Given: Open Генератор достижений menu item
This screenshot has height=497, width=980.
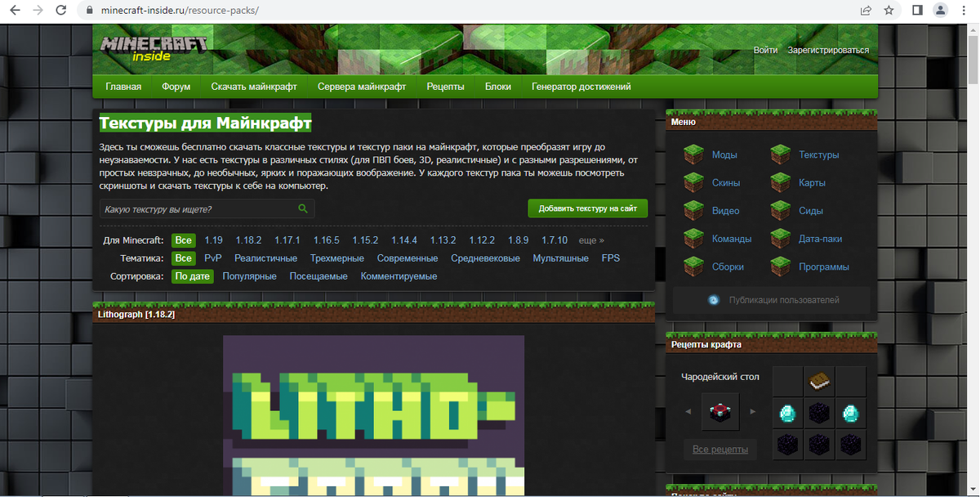Looking at the screenshot, I should tap(581, 87).
